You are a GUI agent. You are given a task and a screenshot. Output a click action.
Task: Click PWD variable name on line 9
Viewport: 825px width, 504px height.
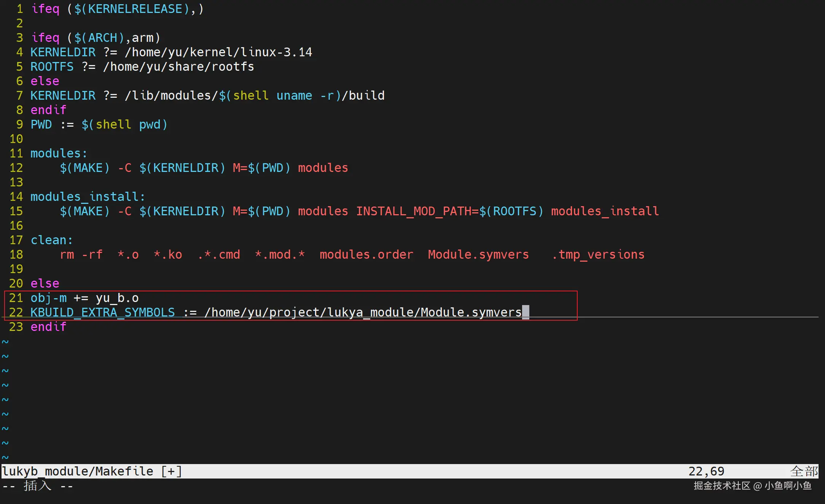coord(41,124)
